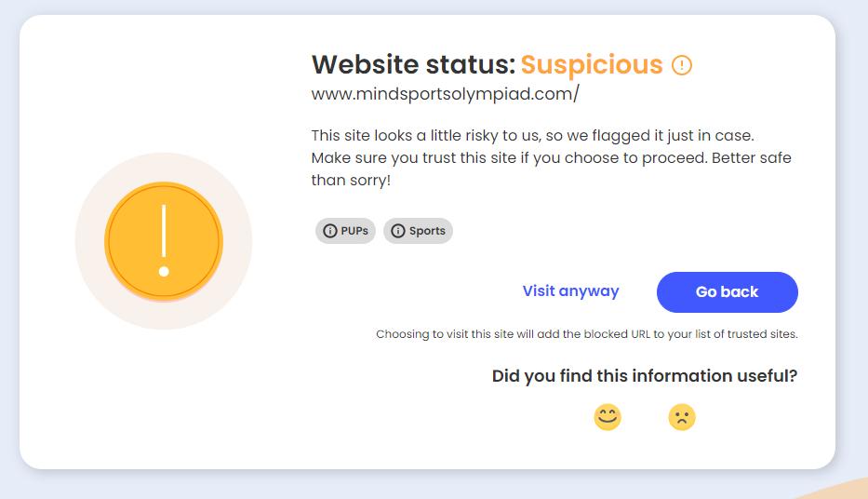Image resolution: width=868 pixels, height=499 pixels.
Task: Select the PUPs category label
Action: (x=345, y=231)
